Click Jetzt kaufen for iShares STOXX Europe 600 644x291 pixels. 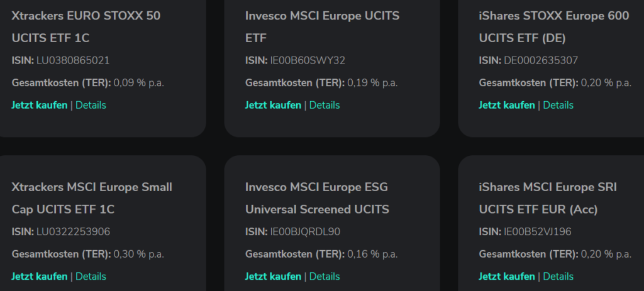(x=507, y=105)
